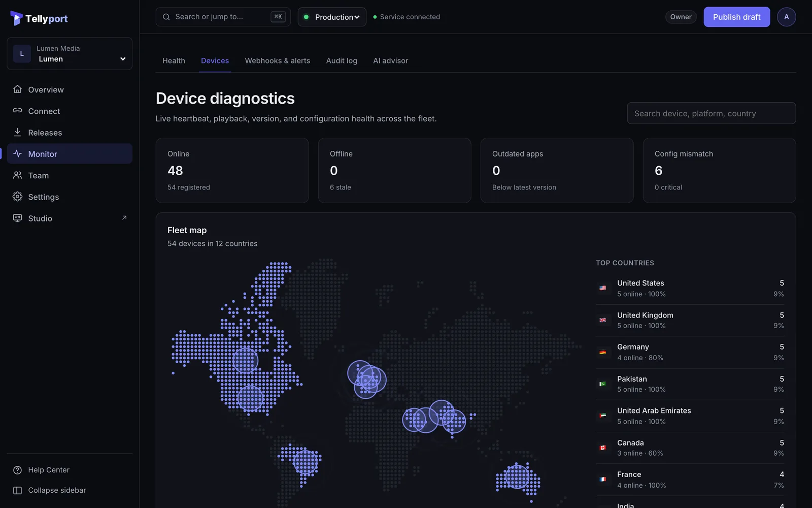Viewport: 812px width, 508px height.
Task: Click the Studio external link arrow
Action: click(x=124, y=218)
